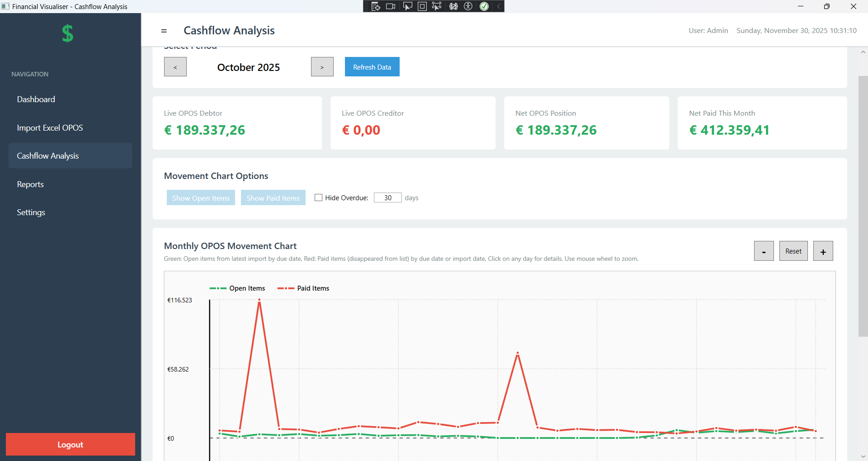Open Import Excel OPOS page

coord(50,128)
